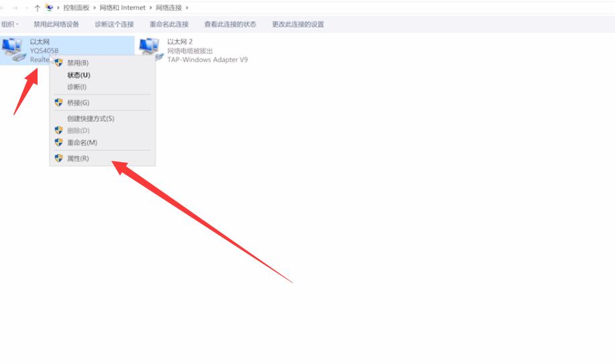This screenshot has height=364, width=615.
Task: Choose 创建快捷方式(S) from the context menu
Action: (x=103, y=119)
